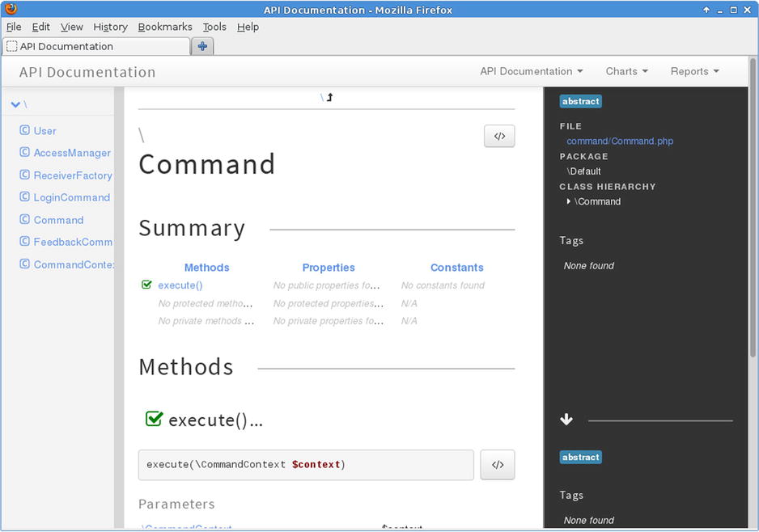This screenshot has height=532, width=759.
Task: Open the Help menu
Action: pos(248,27)
